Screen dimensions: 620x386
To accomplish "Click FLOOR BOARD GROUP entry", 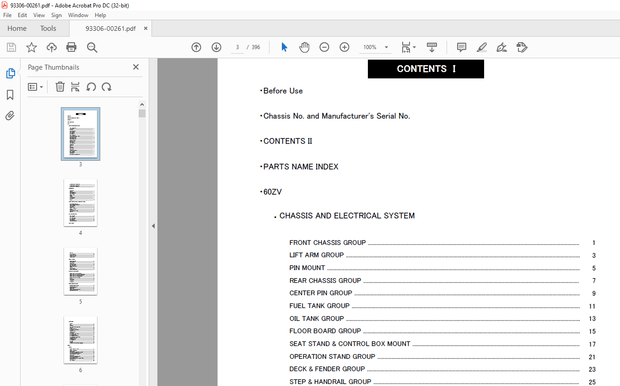I will click(325, 331).
